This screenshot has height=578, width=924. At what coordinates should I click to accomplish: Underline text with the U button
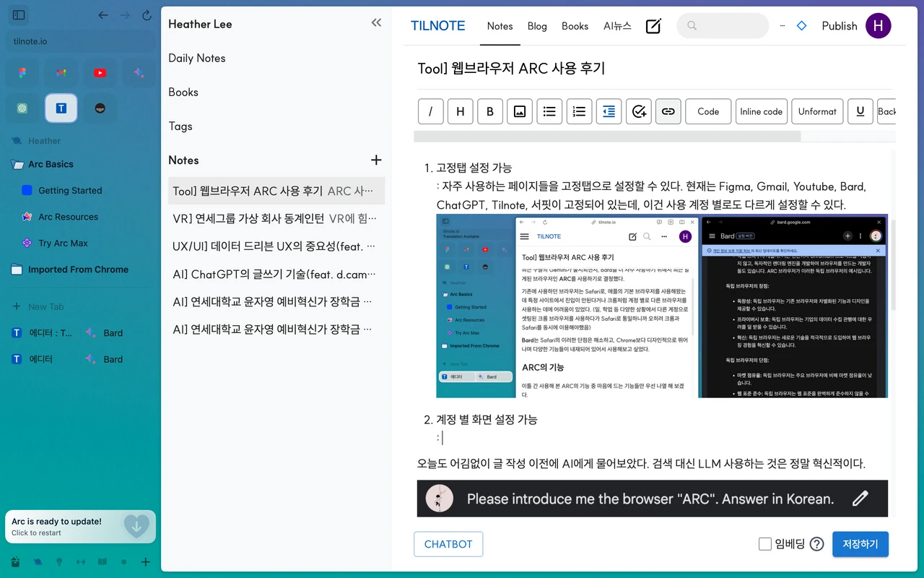point(860,111)
